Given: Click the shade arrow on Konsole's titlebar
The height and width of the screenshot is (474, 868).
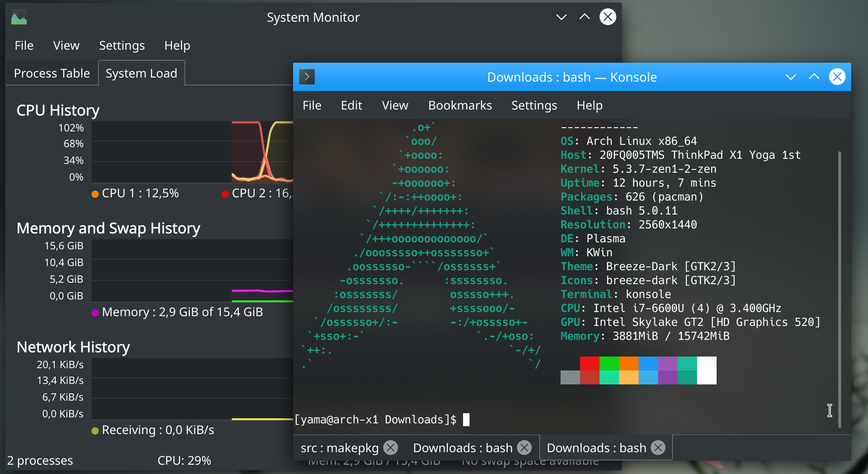Looking at the screenshot, I should pyautogui.click(x=814, y=77).
